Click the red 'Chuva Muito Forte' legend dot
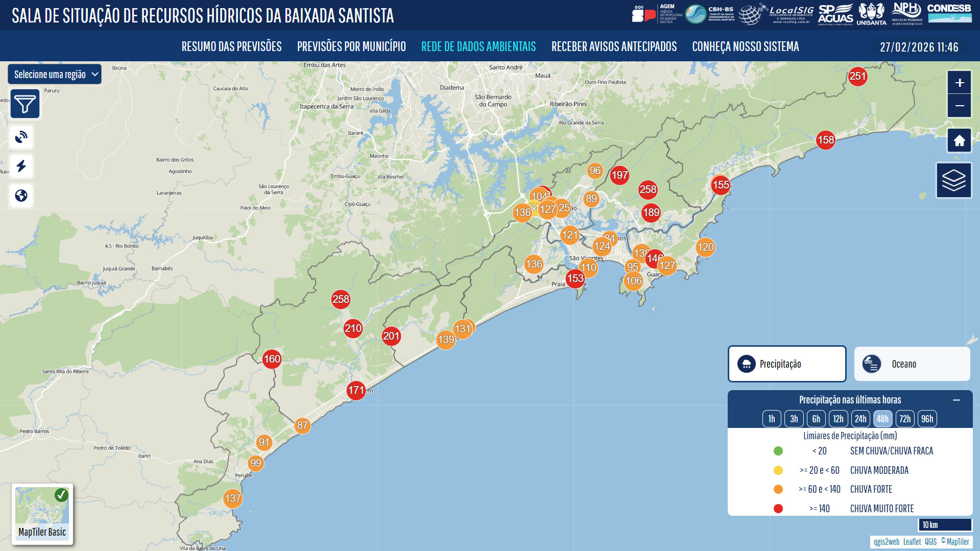 pos(778,509)
